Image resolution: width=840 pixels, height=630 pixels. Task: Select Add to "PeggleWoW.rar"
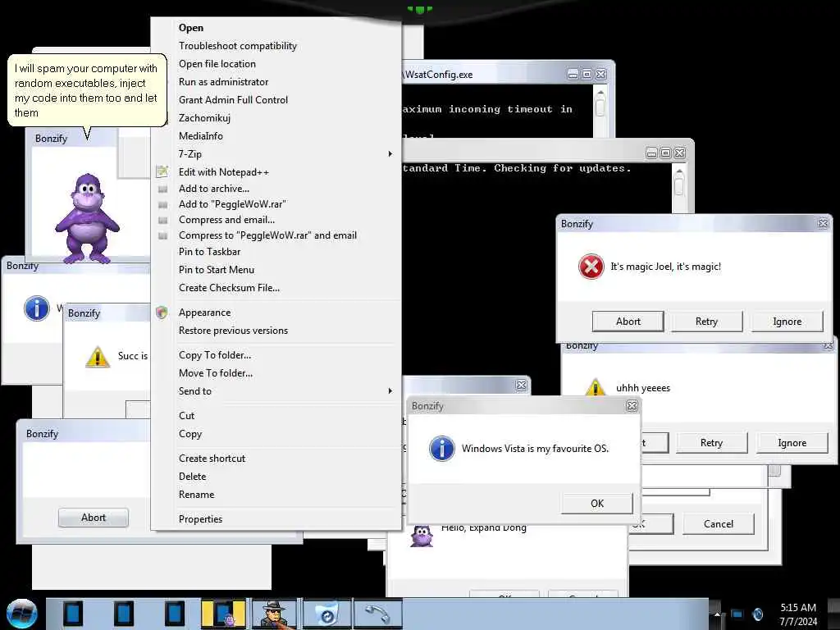pyautogui.click(x=276, y=204)
